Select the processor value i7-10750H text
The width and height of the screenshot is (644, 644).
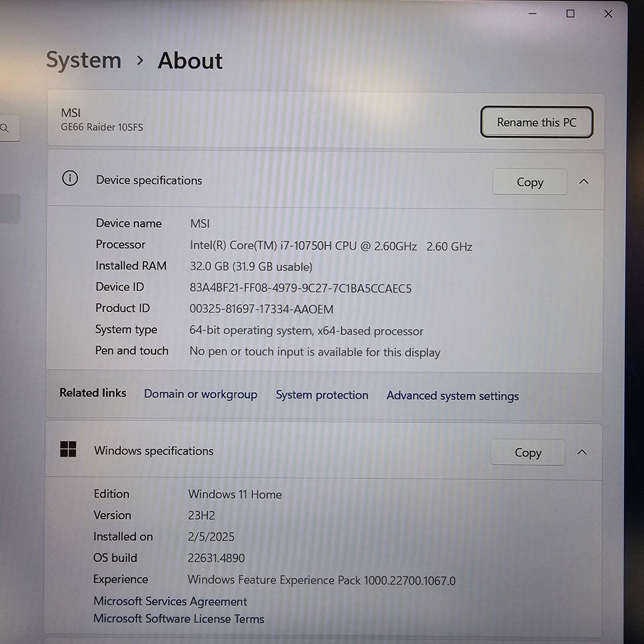[331, 246]
